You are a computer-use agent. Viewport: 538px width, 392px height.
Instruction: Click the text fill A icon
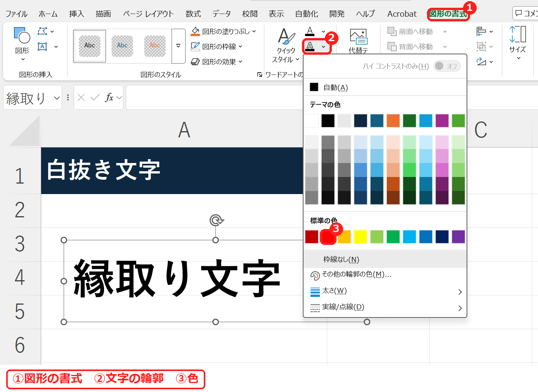tap(310, 31)
